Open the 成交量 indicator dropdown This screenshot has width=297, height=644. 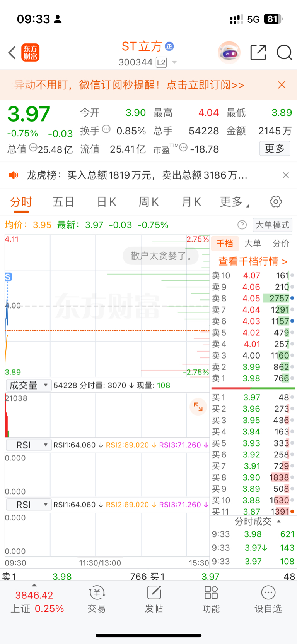tap(29, 385)
